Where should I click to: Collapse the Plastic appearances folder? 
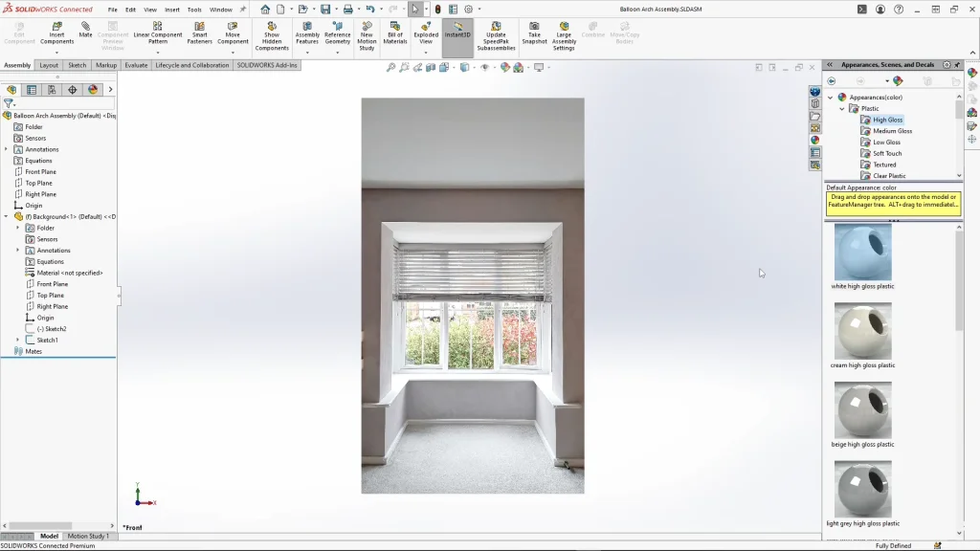[842, 109]
